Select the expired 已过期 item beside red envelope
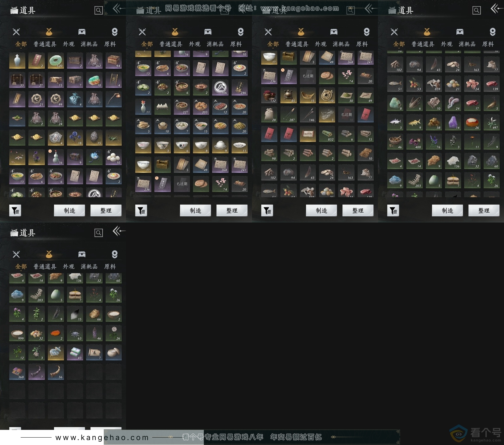The image size is (504, 445). tap(346, 115)
